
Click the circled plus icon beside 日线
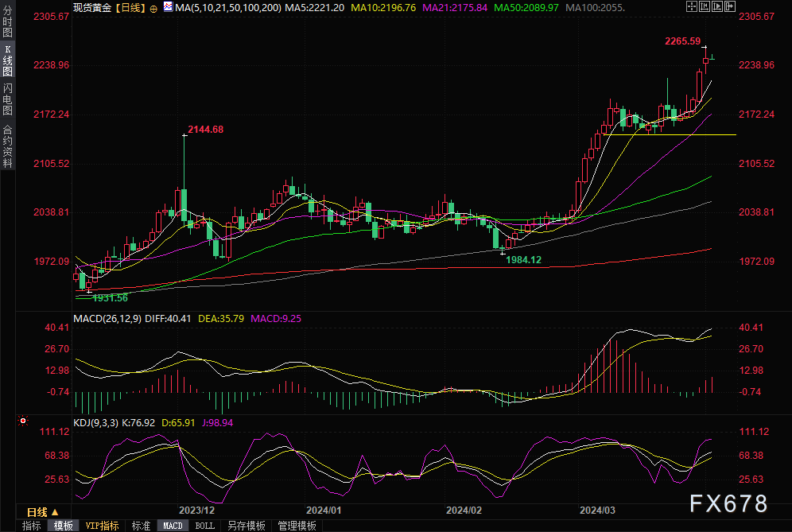click(x=153, y=7)
